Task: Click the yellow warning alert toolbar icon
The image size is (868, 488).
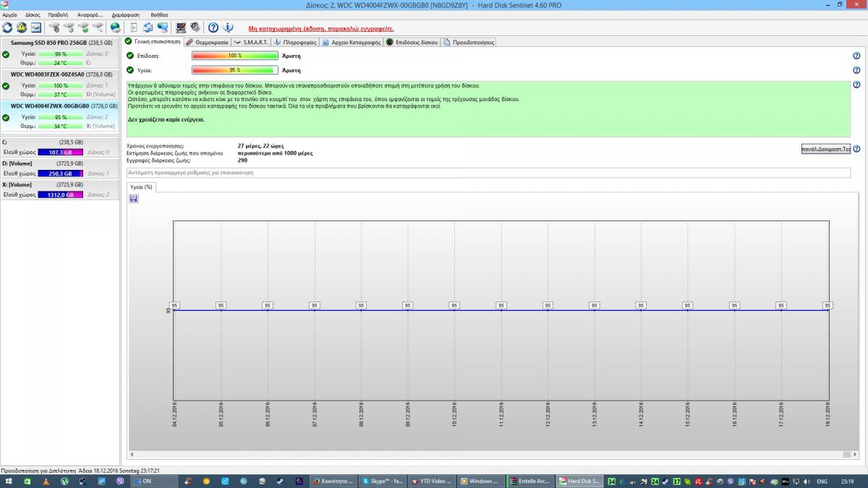Action: [22, 27]
